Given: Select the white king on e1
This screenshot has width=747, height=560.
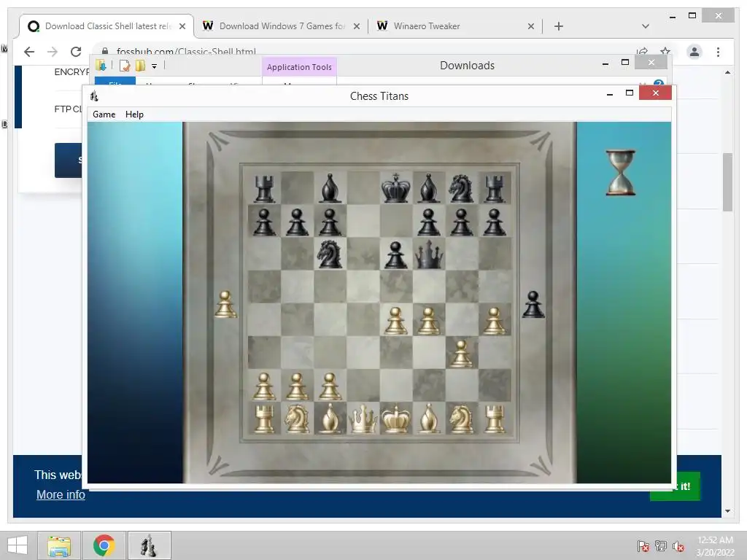Looking at the screenshot, I should click(x=396, y=419).
